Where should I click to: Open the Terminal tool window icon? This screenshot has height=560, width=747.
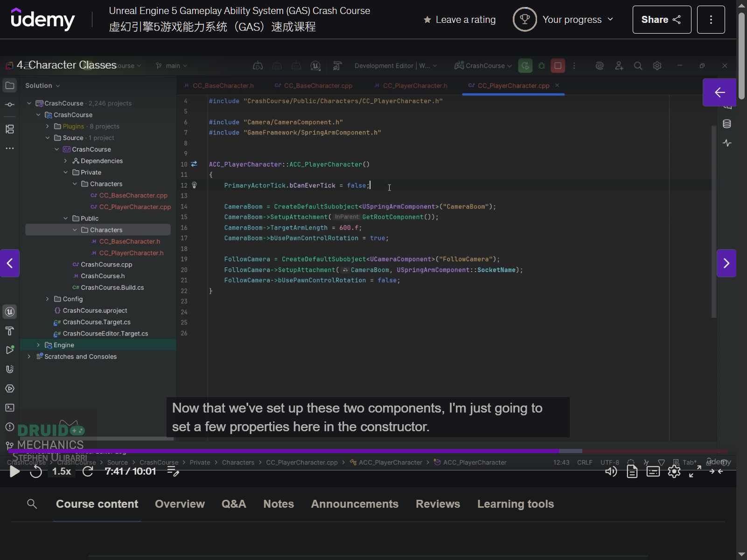pyautogui.click(x=10, y=408)
